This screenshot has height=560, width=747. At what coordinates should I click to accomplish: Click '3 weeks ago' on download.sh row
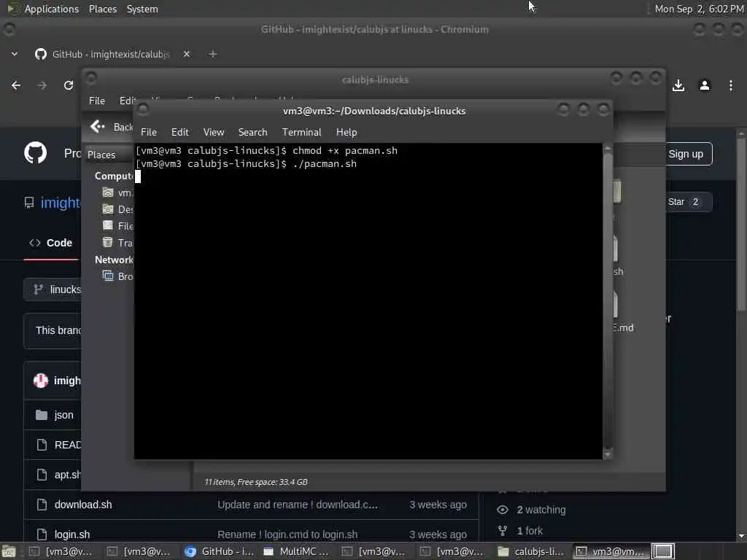tap(438, 505)
